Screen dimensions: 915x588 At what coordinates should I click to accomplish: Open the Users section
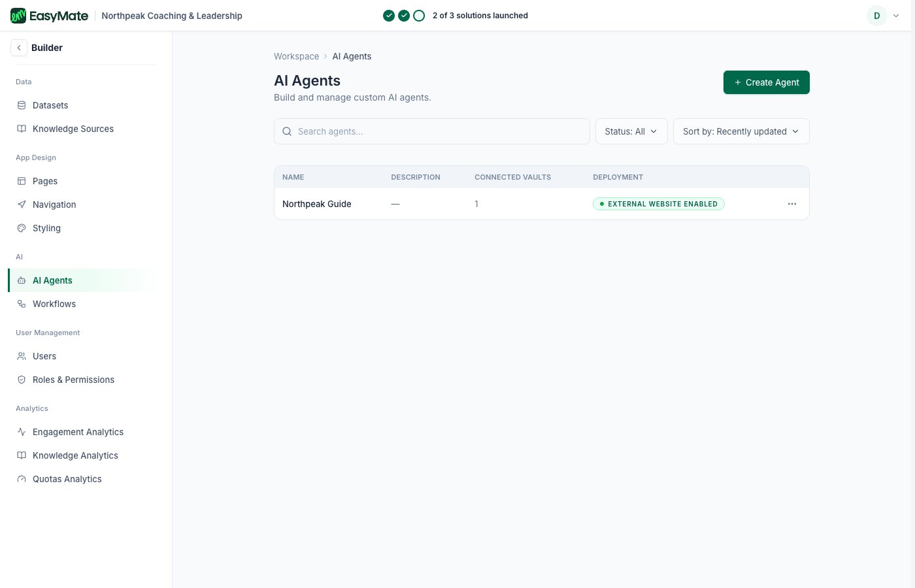pyautogui.click(x=82, y=356)
